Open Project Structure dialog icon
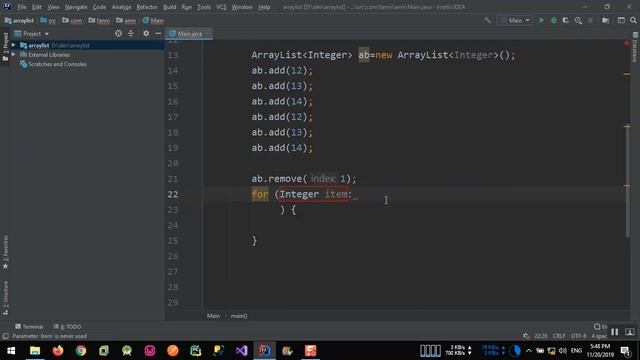 pos(606,20)
